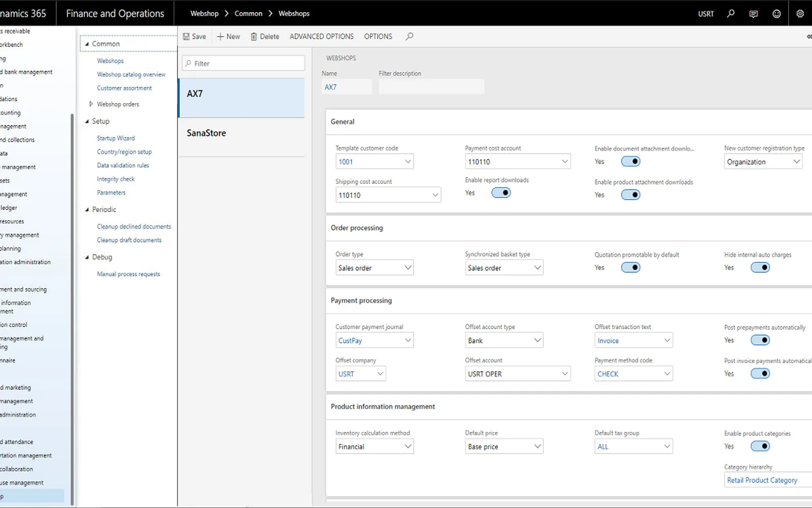Toggle Hide internal auto charges switch
Image resolution: width=812 pixels, height=508 pixels.
(x=760, y=268)
